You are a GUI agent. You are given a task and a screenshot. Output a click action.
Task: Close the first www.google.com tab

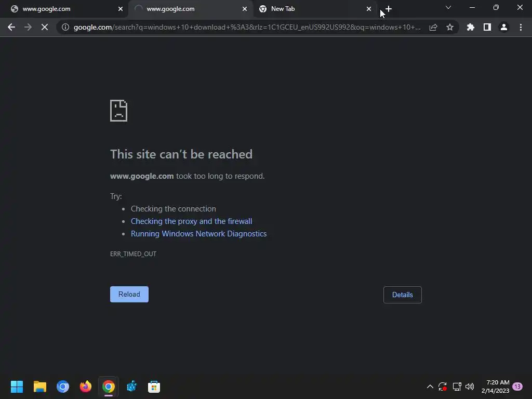[121, 9]
